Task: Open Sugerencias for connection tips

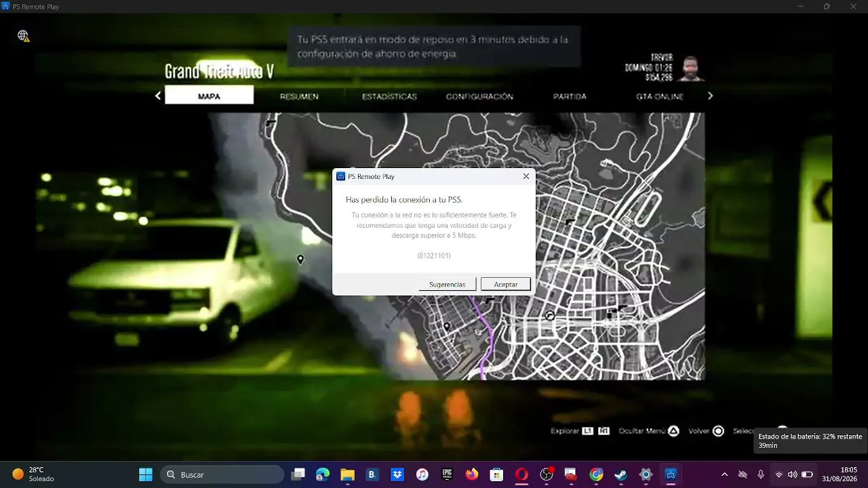Action: point(448,284)
